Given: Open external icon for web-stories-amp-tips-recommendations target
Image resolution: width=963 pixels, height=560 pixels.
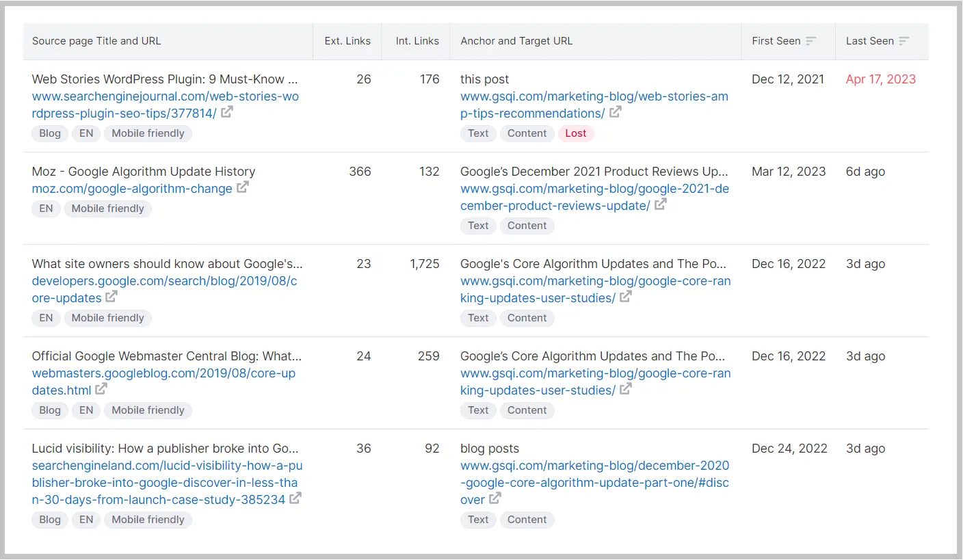Looking at the screenshot, I should click(616, 112).
